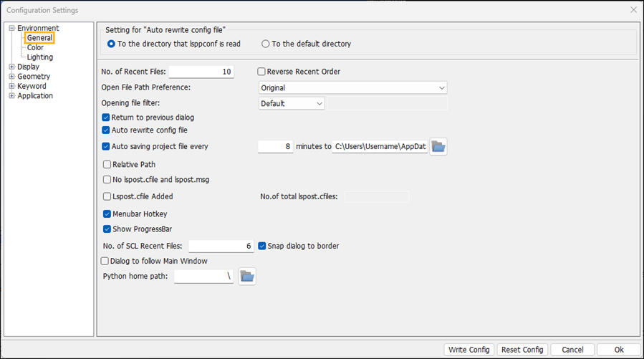644x359 pixels.
Task: Browse folder for auto saving project path
Action: coord(438,146)
